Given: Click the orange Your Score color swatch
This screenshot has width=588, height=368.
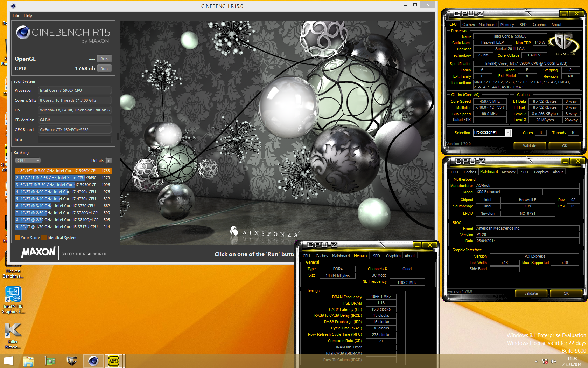Looking at the screenshot, I should click(17, 238).
